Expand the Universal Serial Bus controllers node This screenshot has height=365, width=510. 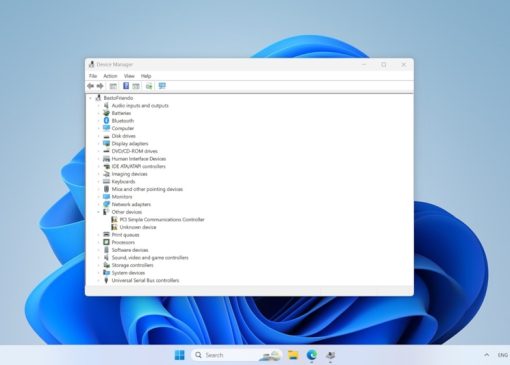pyautogui.click(x=98, y=280)
